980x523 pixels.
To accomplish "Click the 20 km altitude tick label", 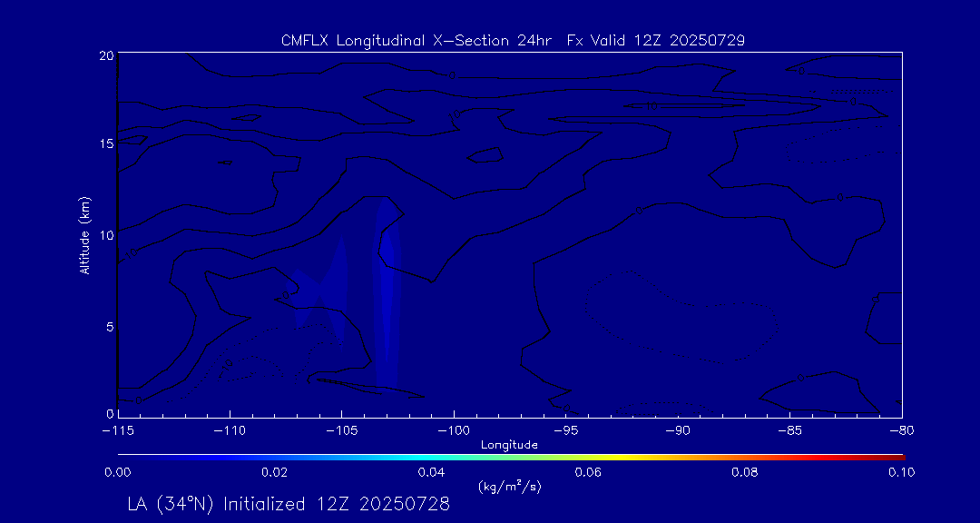I will pyautogui.click(x=105, y=55).
